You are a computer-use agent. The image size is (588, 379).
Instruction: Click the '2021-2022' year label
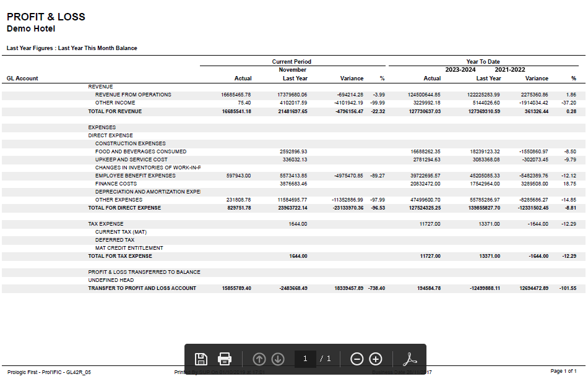click(510, 70)
